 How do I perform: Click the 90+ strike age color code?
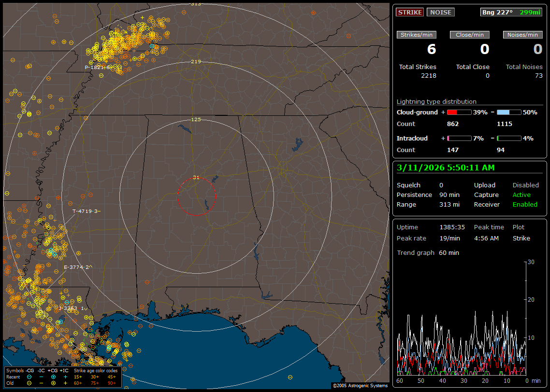112,383
